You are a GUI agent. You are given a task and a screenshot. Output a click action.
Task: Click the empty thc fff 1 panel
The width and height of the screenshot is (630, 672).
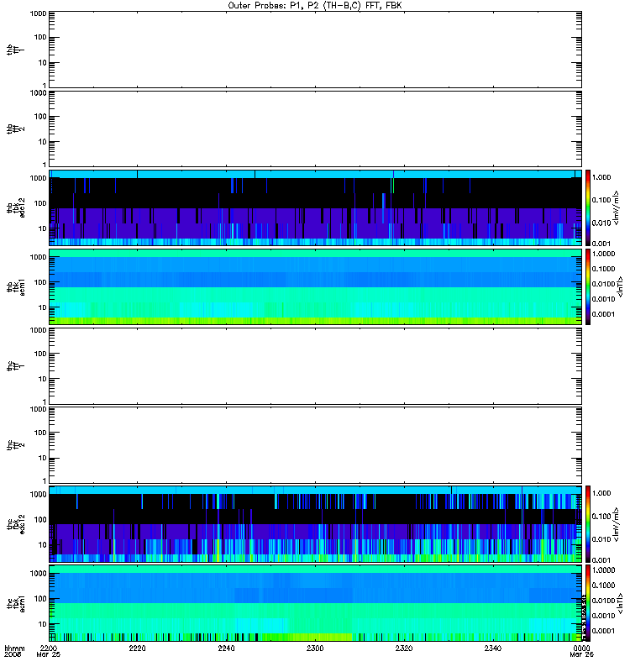pyautogui.click(x=316, y=366)
